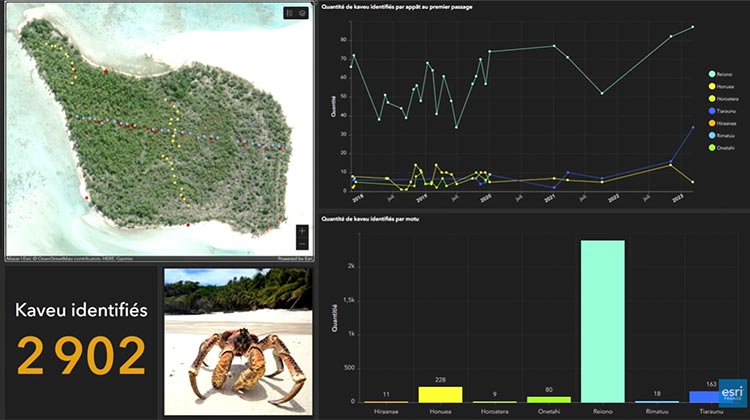The width and height of the screenshot is (750, 420).
Task: Select the tall Reiono bar
Action: click(602, 320)
